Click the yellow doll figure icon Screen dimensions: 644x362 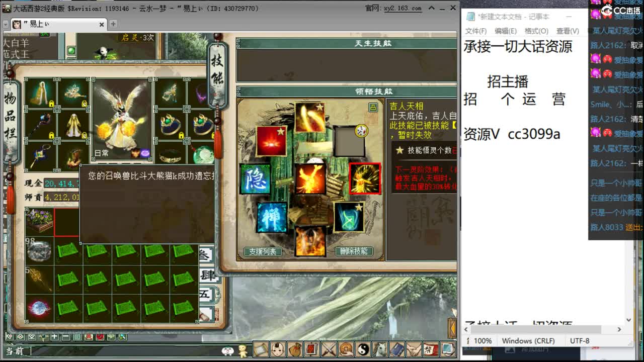243,350
